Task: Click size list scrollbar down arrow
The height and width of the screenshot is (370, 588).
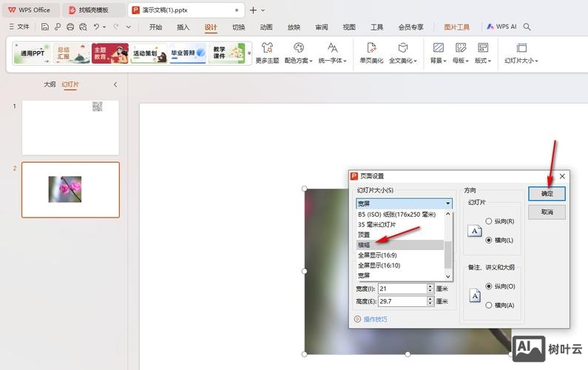Action: 447,276
